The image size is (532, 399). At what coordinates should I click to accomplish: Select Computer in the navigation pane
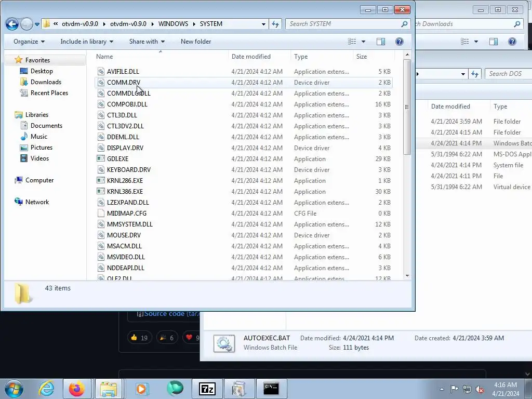39,180
